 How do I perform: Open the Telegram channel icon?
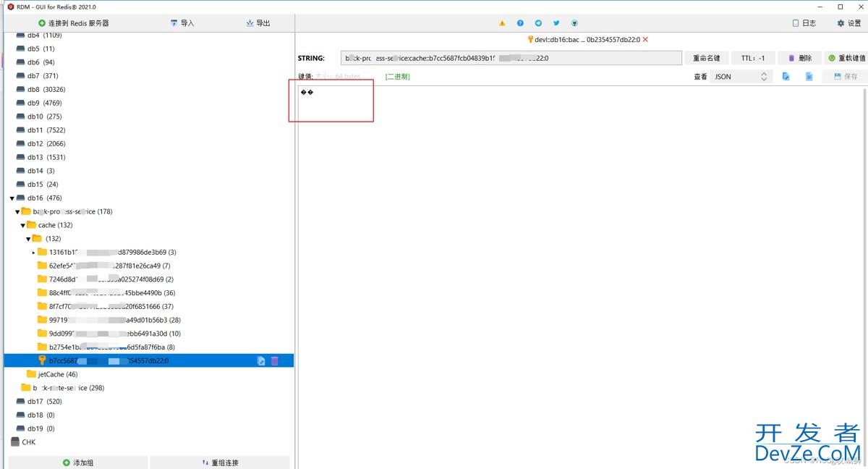tap(538, 23)
